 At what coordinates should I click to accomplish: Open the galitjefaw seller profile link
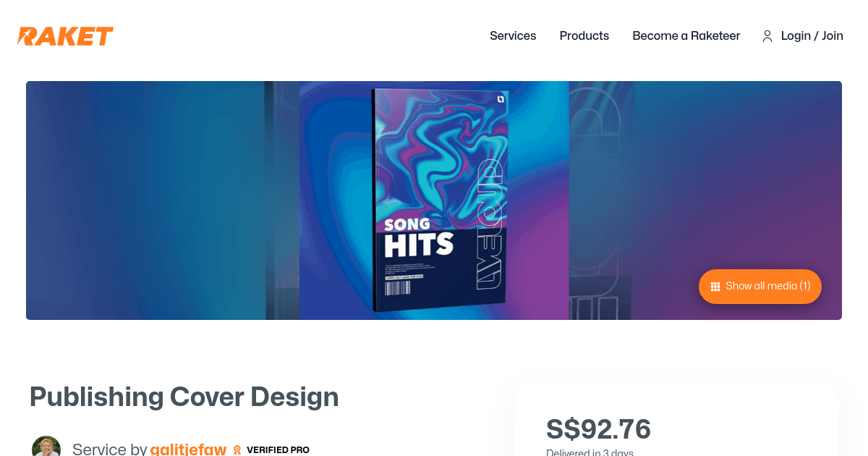pos(188,449)
